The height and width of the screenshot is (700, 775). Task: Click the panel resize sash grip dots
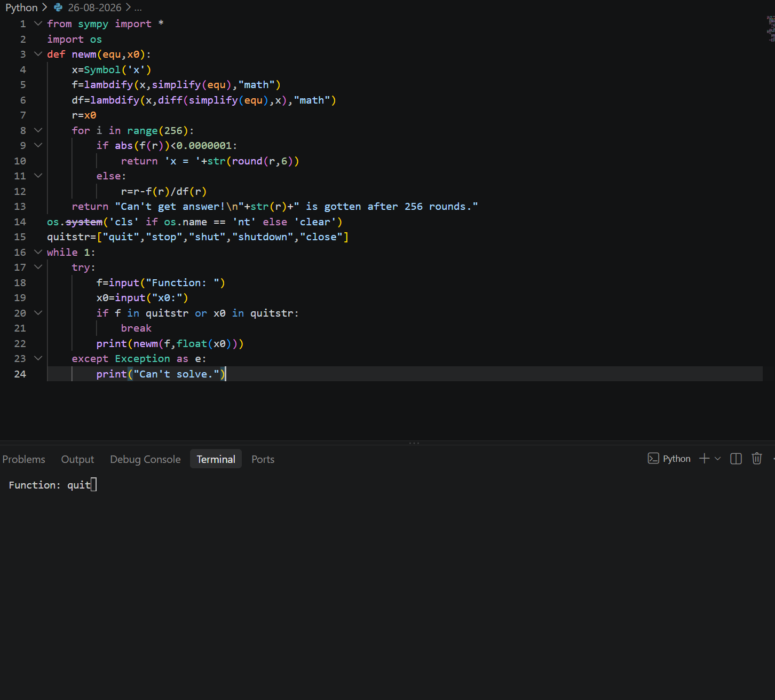(x=414, y=443)
